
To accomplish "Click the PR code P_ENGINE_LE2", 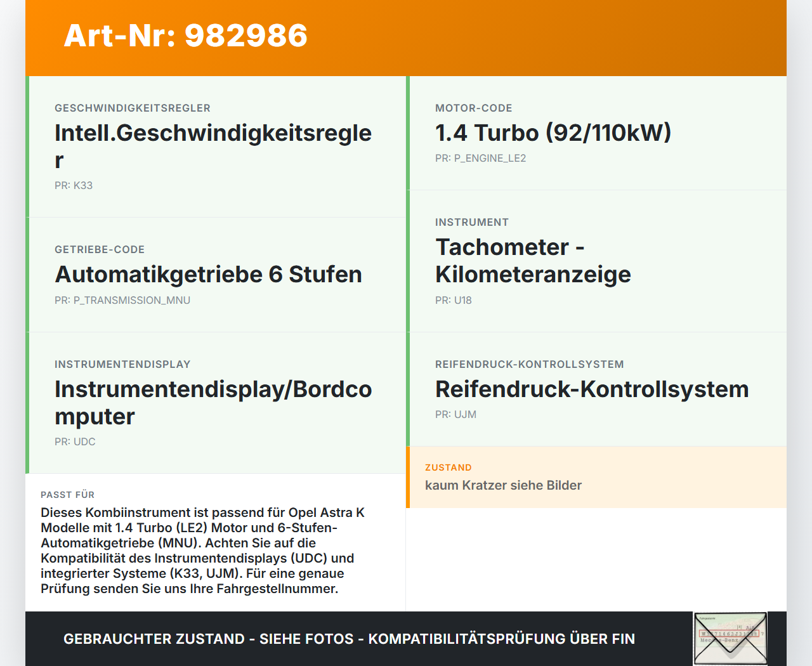I will point(480,158).
